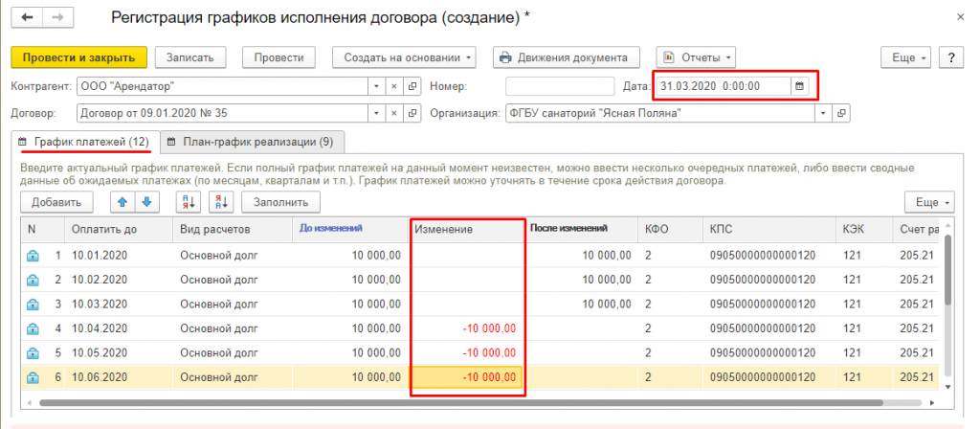980x429 pixels.
Task: Sort the list descending
Action: tap(221, 202)
